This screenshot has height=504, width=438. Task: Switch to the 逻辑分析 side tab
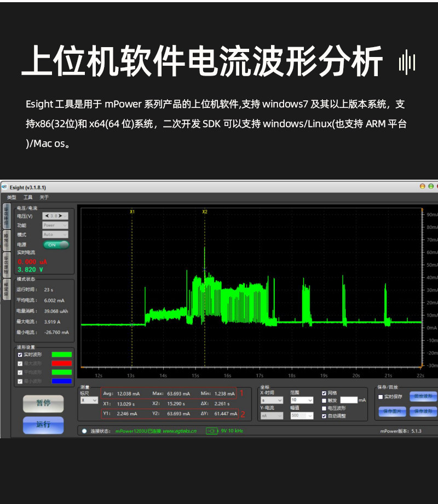pyautogui.click(x=6, y=265)
